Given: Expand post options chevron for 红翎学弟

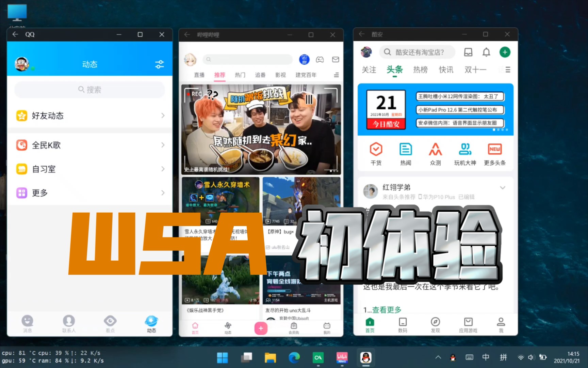Looking at the screenshot, I should click(x=503, y=188).
